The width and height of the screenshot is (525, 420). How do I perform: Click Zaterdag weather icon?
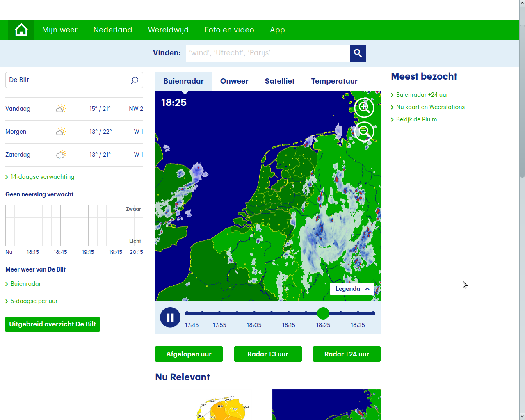pyautogui.click(x=61, y=155)
